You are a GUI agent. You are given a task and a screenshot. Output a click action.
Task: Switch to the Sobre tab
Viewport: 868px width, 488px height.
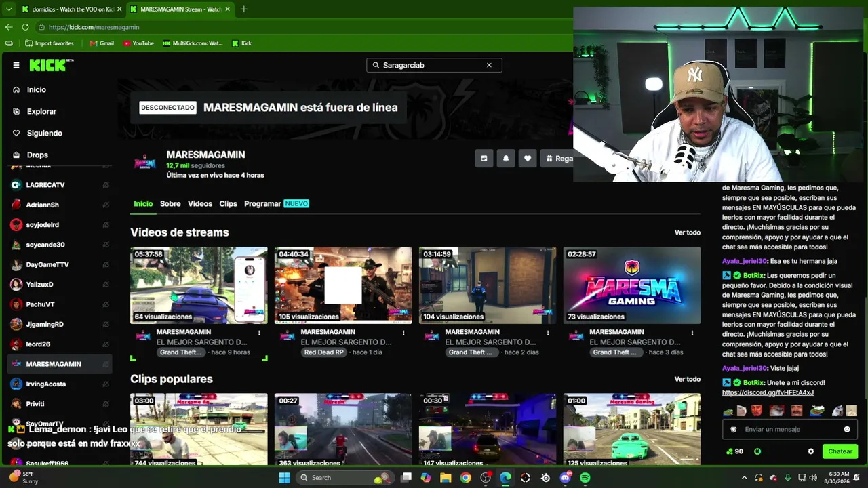point(170,203)
